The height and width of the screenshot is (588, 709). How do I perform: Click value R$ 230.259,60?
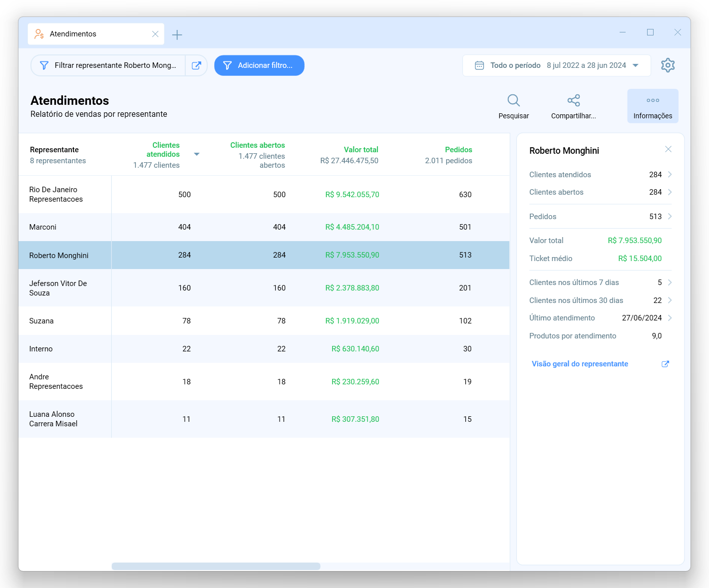(355, 382)
